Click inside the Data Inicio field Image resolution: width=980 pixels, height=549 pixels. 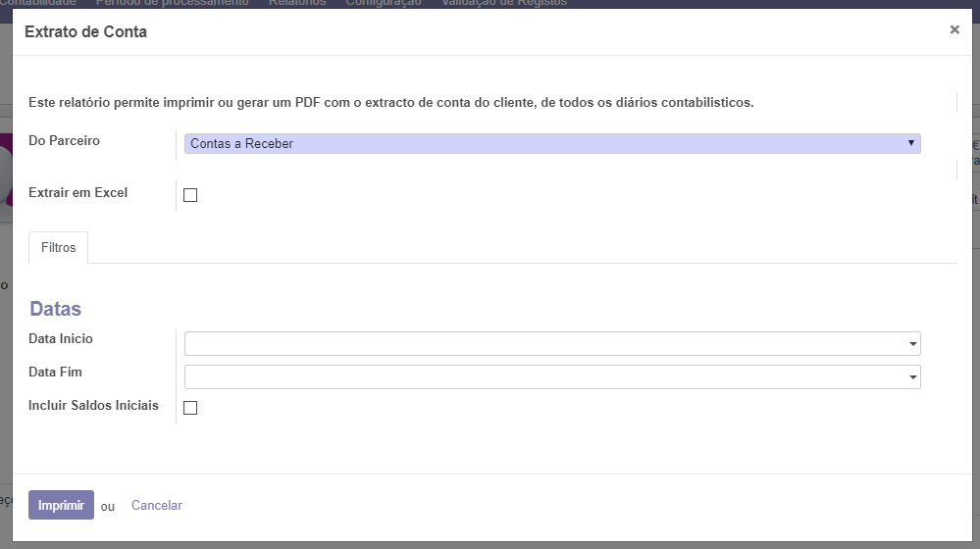(x=544, y=344)
